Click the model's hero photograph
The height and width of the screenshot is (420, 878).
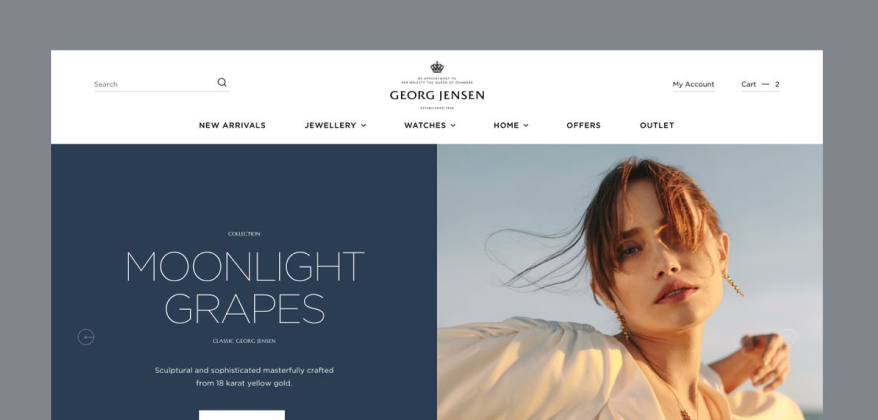630,282
